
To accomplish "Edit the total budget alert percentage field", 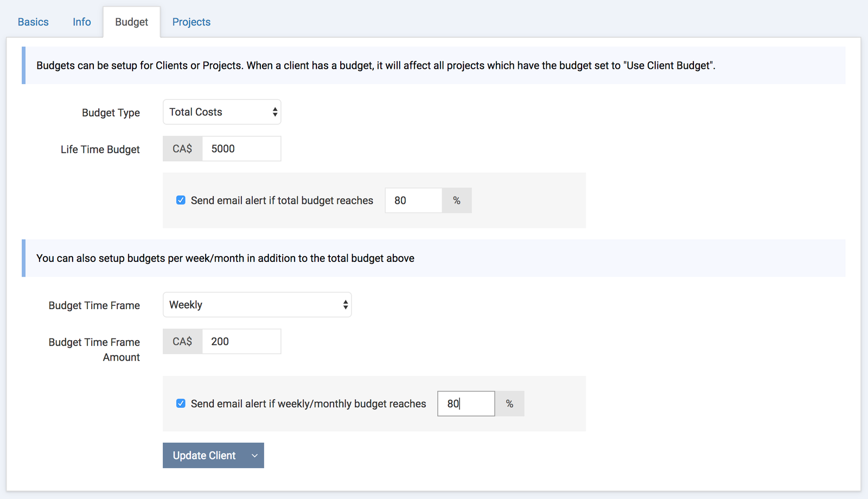I will pyautogui.click(x=413, y=201).
